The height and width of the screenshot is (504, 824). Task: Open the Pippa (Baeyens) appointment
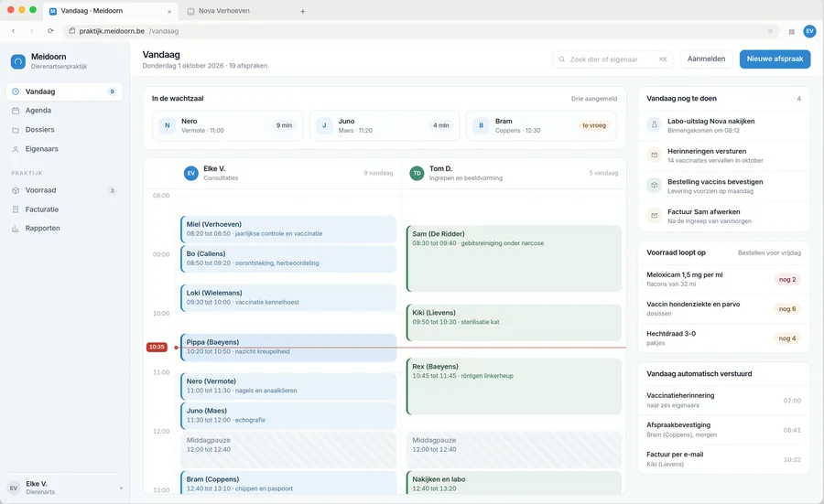click(288, 347)
